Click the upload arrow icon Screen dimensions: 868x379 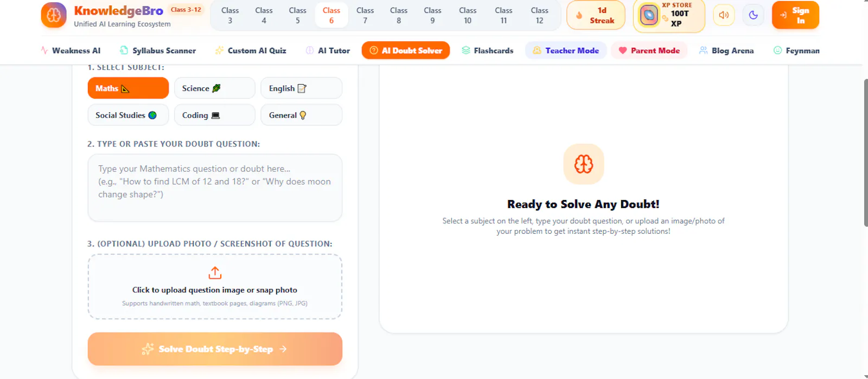point(215,273)
